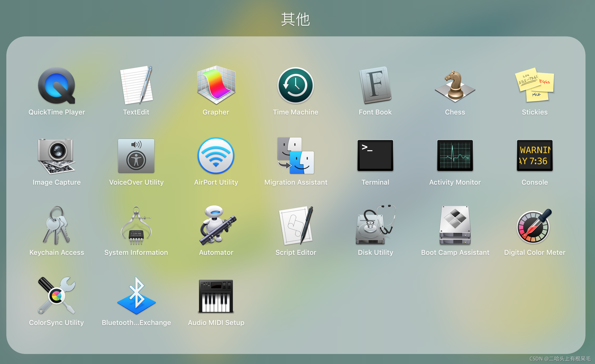Viewport: 595px width, 364px height.
Task: Open VoiceOver Utility
Action: coord(136,156)
